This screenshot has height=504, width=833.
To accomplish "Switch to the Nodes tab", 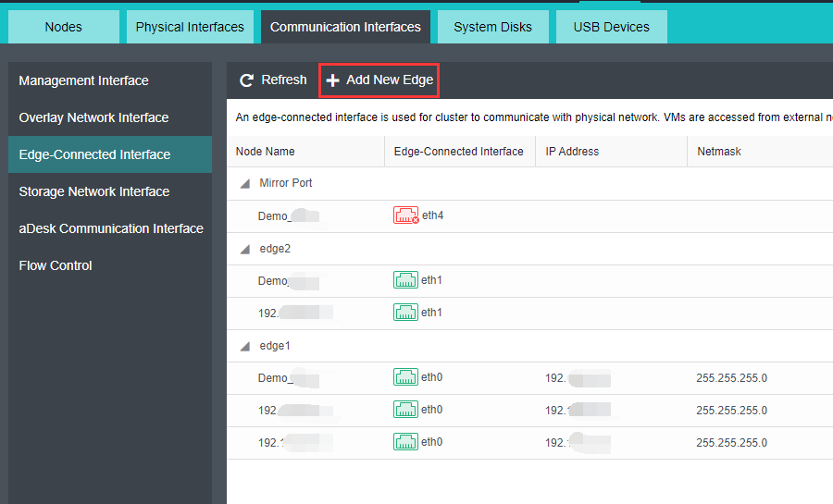I will coord(63,27).
